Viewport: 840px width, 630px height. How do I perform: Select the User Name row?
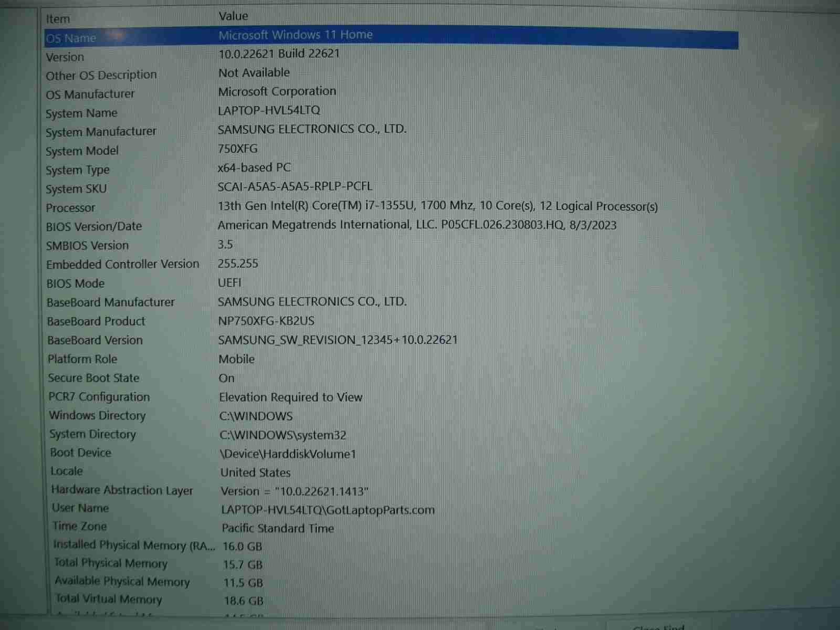tap(80, 508)
